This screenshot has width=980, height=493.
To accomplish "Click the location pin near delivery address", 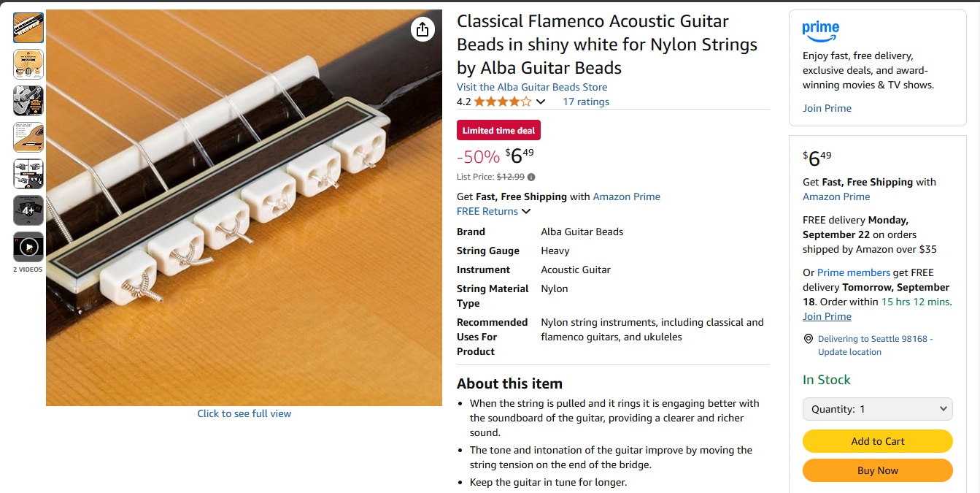I will click(808, 338).
